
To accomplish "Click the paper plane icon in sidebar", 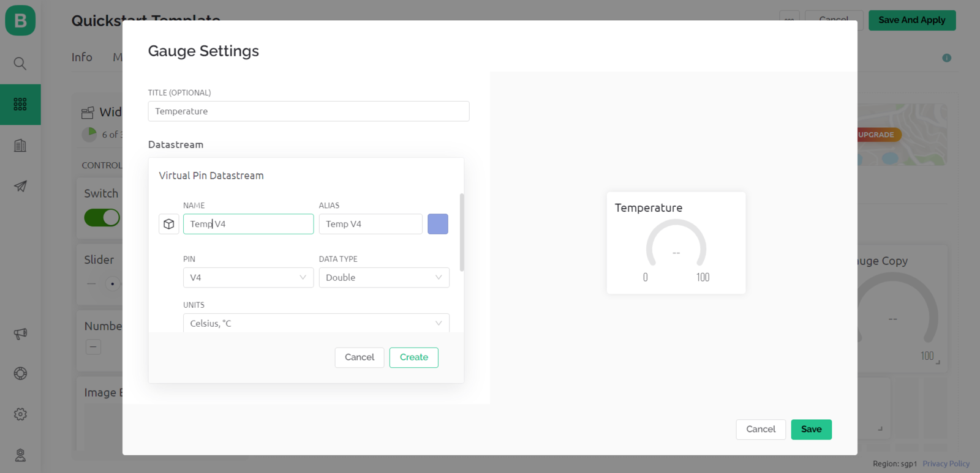I will (x=20, y=186).
